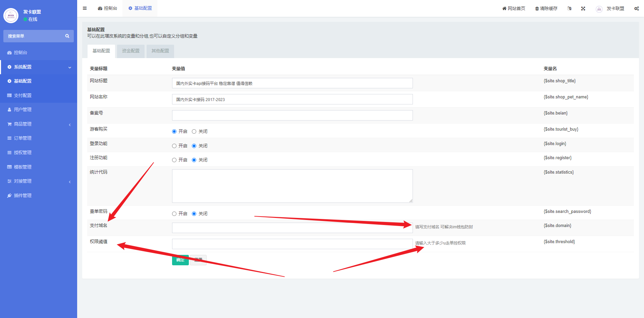Click the user avatar in top header

[599, 9]
